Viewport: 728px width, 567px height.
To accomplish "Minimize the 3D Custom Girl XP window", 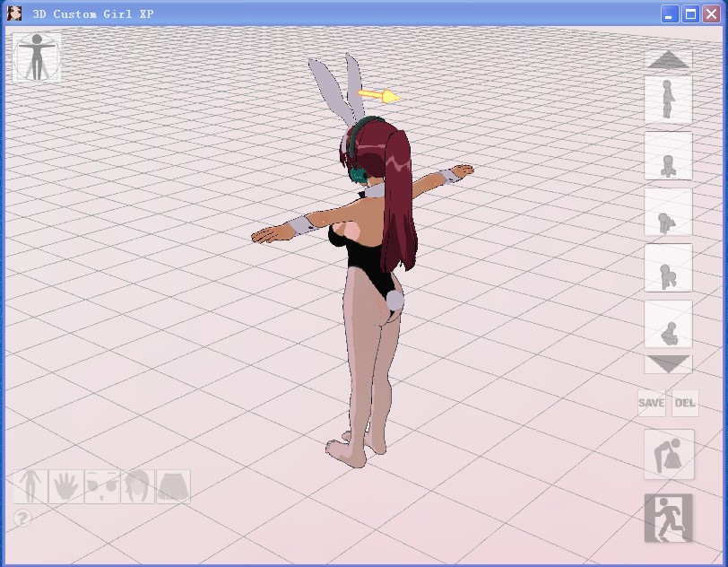I will tap(669, 14).
